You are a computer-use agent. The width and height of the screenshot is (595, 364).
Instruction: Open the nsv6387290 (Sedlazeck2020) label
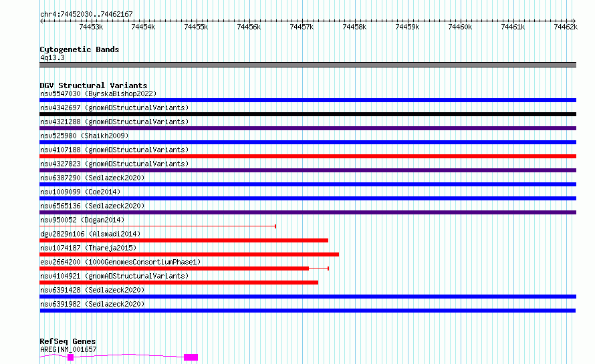92,178
